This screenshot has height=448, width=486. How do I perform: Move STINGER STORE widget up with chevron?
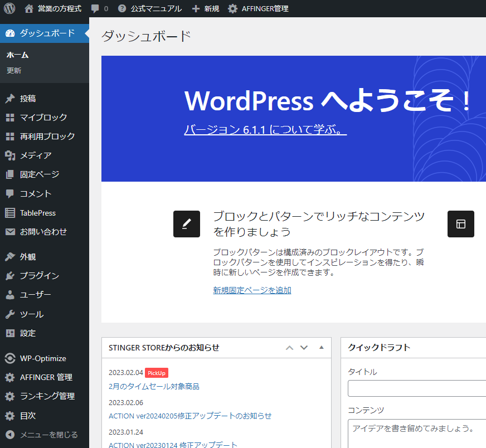click(289, 348)
